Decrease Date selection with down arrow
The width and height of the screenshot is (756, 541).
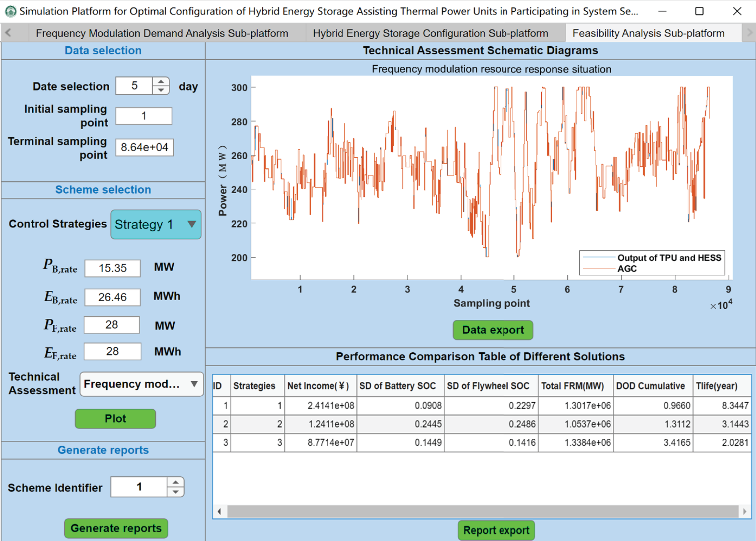coord(161,90)
